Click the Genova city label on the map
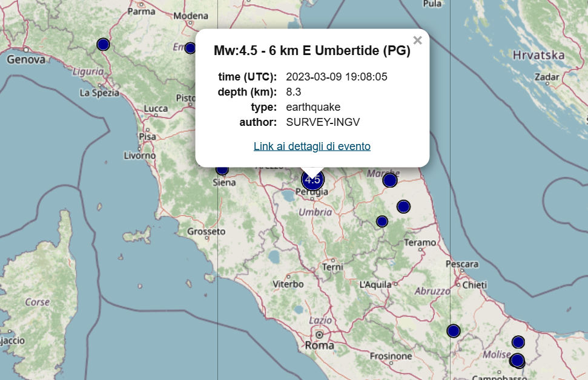 click(x=26, y=59)
